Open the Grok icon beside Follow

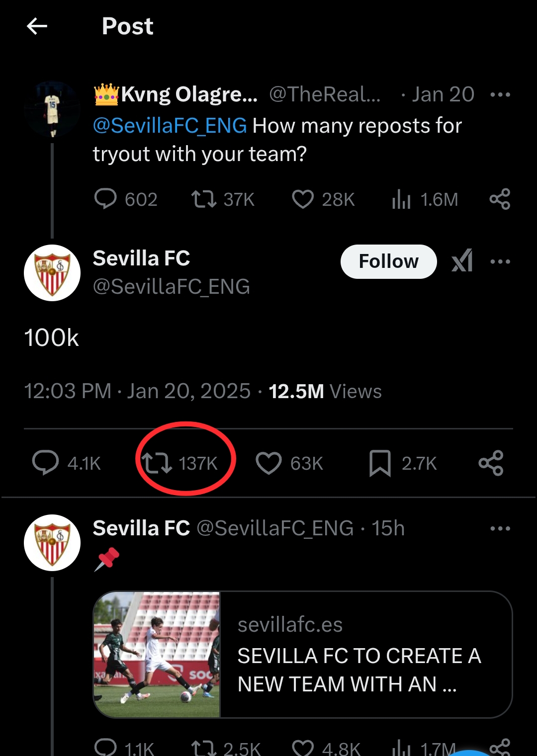pyautogui.click(x=462, y=261)
